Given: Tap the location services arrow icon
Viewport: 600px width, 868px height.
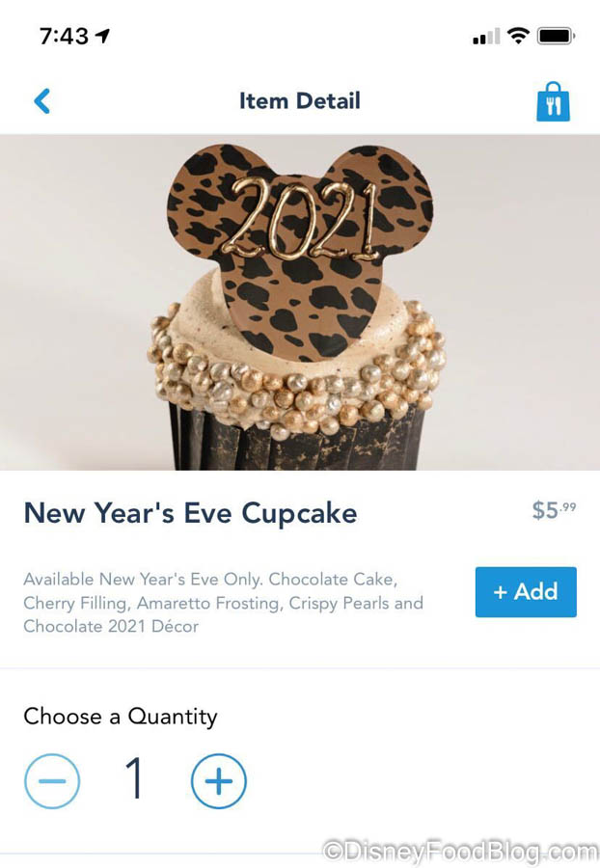Looking at the screenshot, I should 102,36.
